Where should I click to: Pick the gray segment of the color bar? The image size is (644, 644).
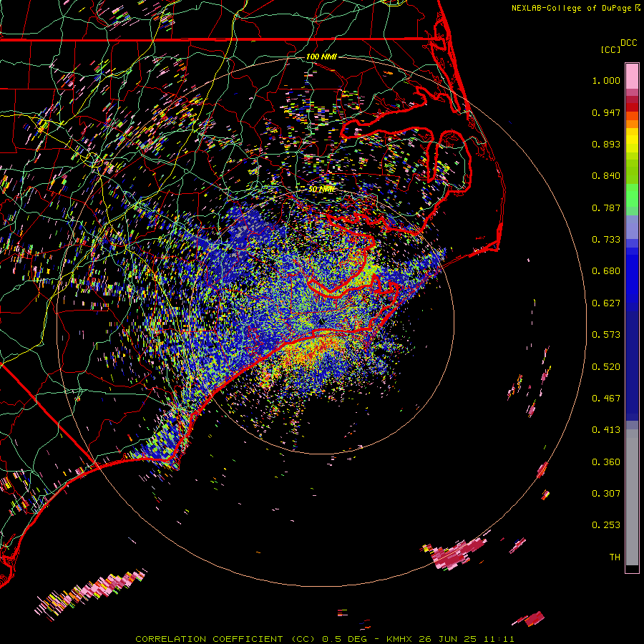pyautogui.click(x=632, y=497)
